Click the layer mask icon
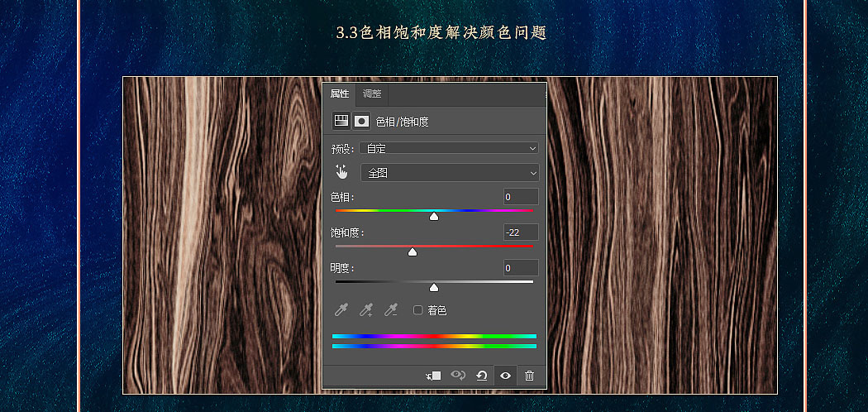The width and height of the screenshot is (868, 412). coord(361,122)
